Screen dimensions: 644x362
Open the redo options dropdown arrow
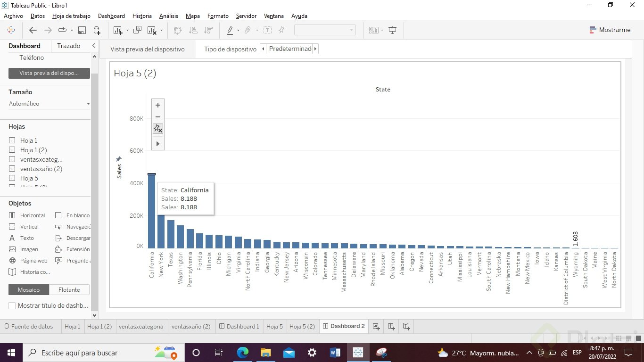(72, 30)
